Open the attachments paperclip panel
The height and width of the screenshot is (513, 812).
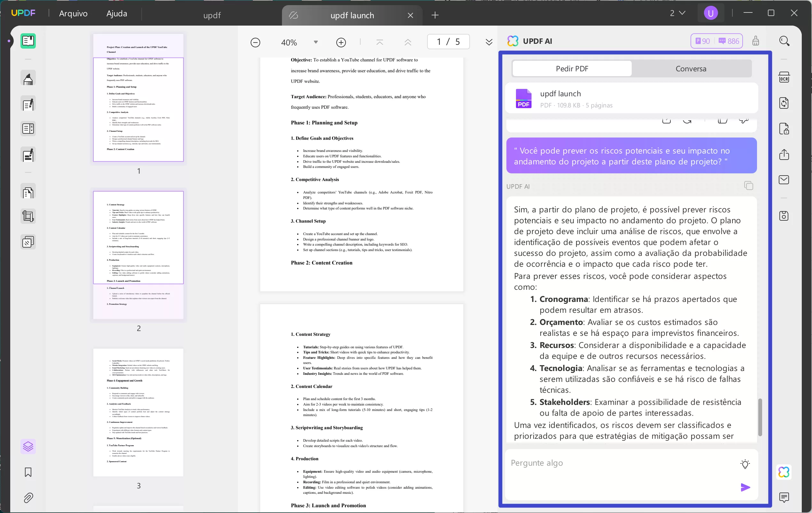[x=28, y=498]
